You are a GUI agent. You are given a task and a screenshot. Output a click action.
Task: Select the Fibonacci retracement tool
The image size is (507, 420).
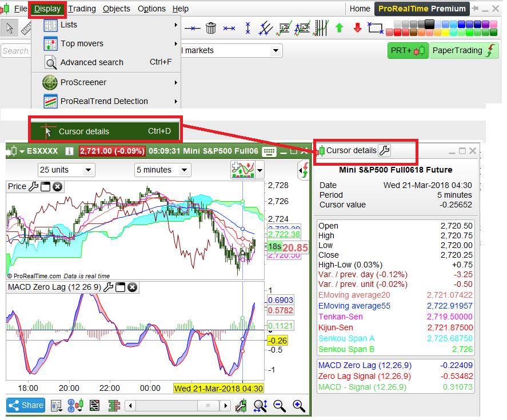pos(284,28)
